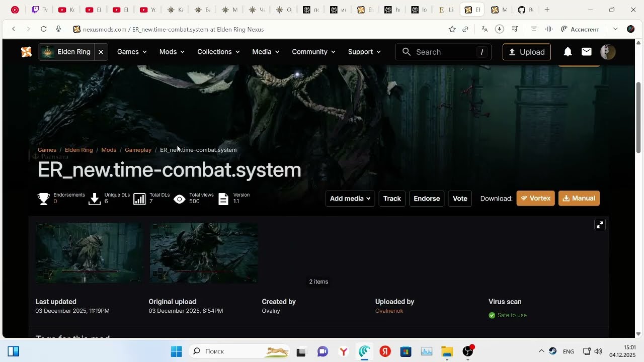Image resolution: width=644 pixels, height=362 pixels.
Task: Click the voice microphone icon
Action: coord(58,29)
